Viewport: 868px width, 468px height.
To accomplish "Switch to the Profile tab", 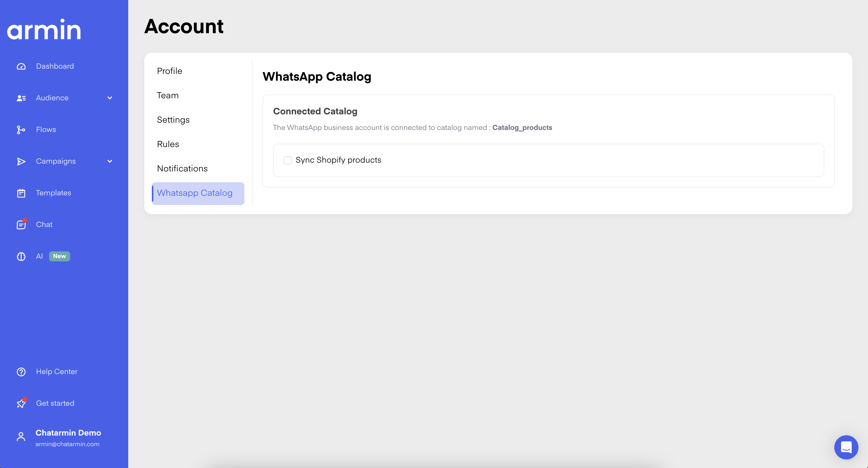I will (x=169, y=71).
